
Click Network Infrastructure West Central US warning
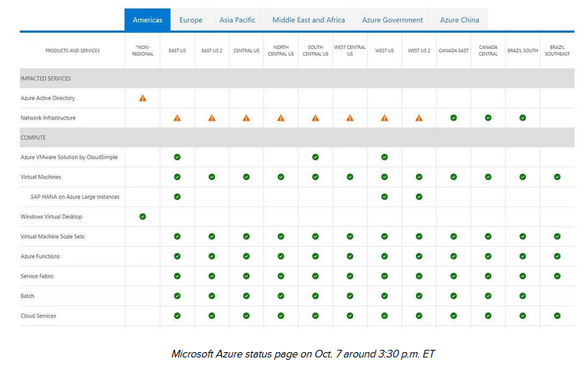point(350,118)
